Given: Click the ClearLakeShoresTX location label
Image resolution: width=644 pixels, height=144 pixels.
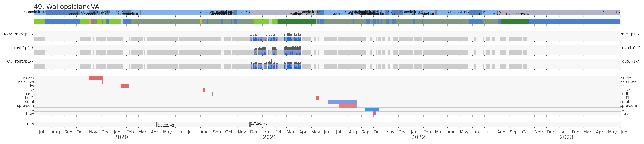Looking at the screenshot, I should click(513, 14).
